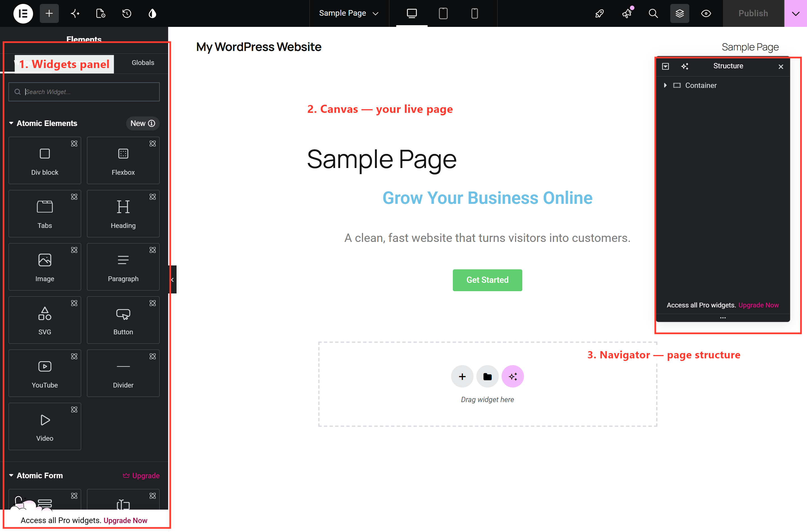Select the Tabs widget
This screenshot has width=807, height=532.
click(x=45, y=214)
